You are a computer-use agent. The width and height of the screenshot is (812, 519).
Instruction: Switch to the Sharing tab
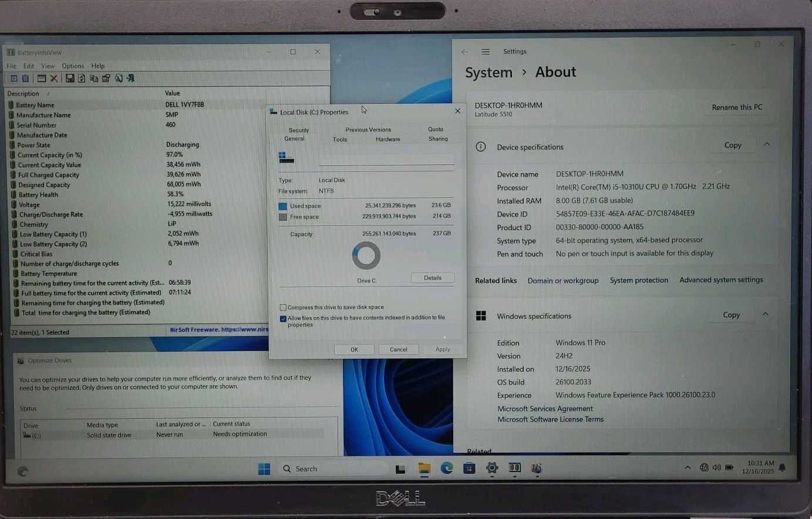(438, 139)
